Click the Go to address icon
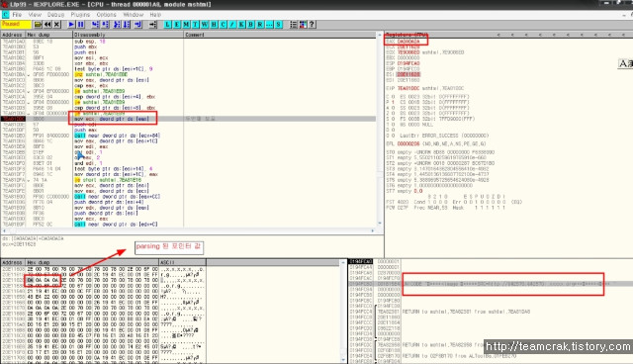 click(153, 25)
